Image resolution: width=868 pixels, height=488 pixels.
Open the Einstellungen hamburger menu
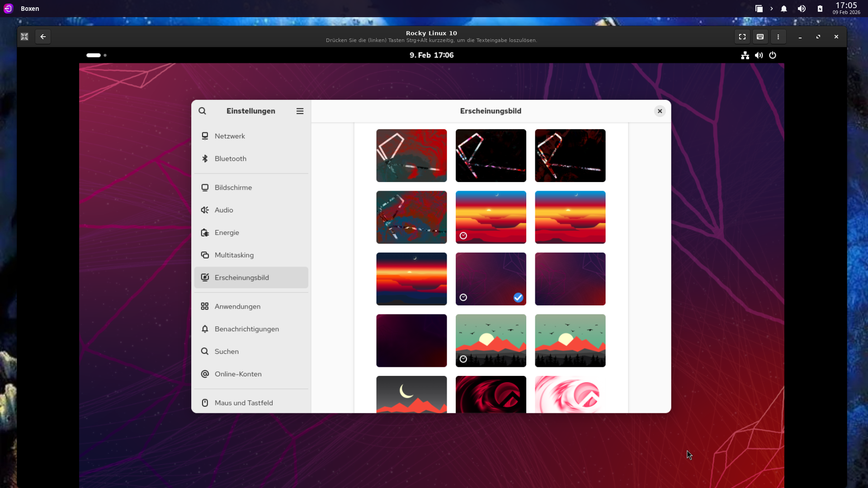tap(300, 111)
